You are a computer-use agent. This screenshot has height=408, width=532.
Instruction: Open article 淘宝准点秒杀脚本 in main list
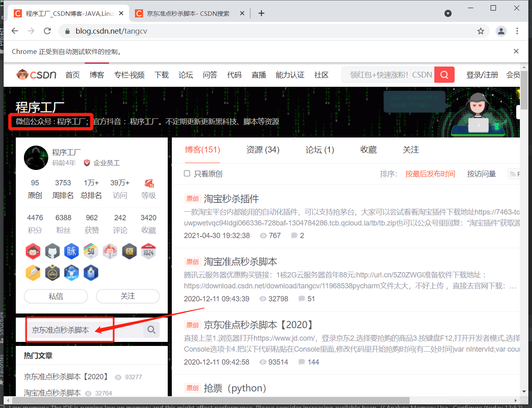[x=240, y=262]
